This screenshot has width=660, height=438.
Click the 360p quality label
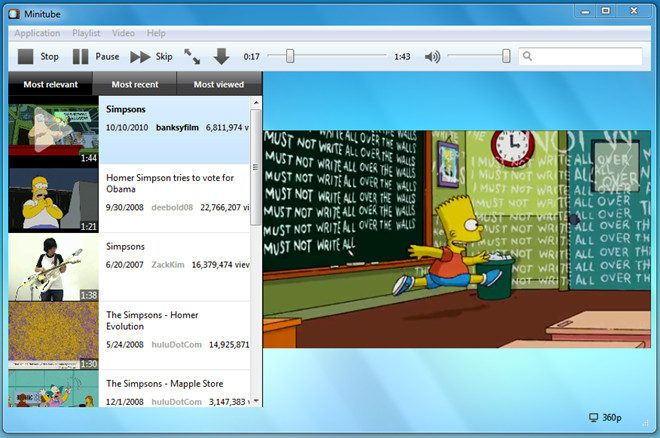click(x=612, y=417)
